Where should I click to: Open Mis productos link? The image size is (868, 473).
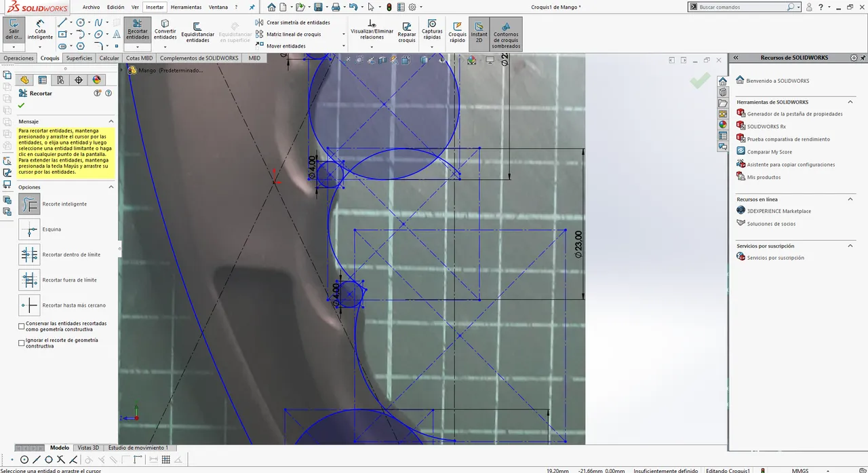764,177
